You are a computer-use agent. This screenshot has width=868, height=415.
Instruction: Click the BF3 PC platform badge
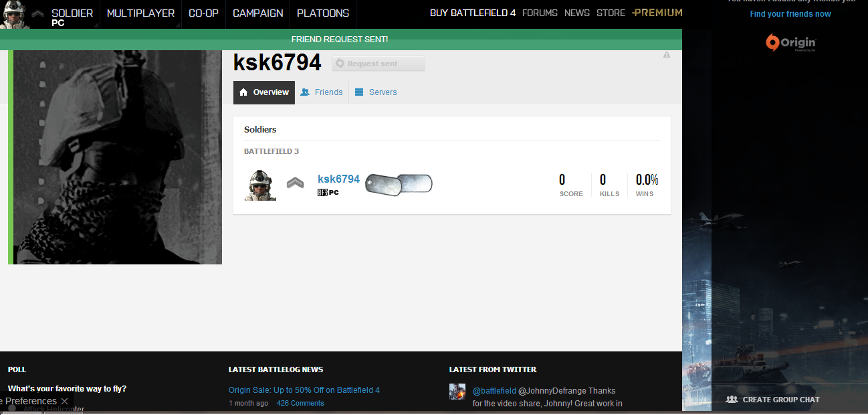pos(328,193)
